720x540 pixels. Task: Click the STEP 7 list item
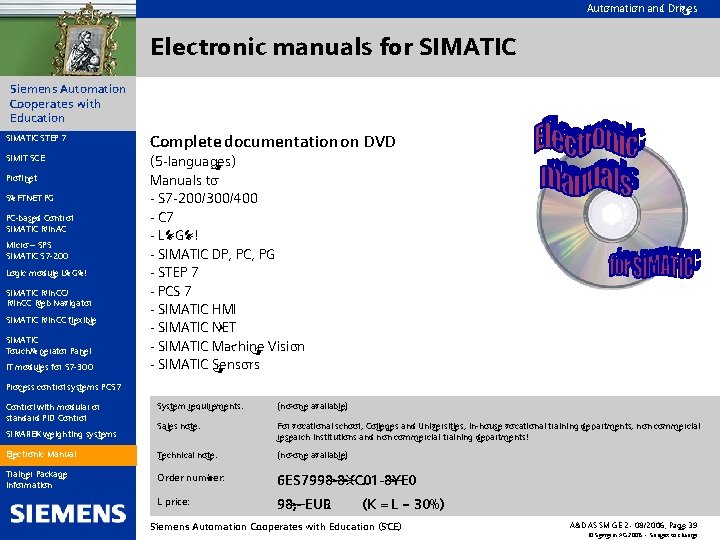click(x=174, y=272)
